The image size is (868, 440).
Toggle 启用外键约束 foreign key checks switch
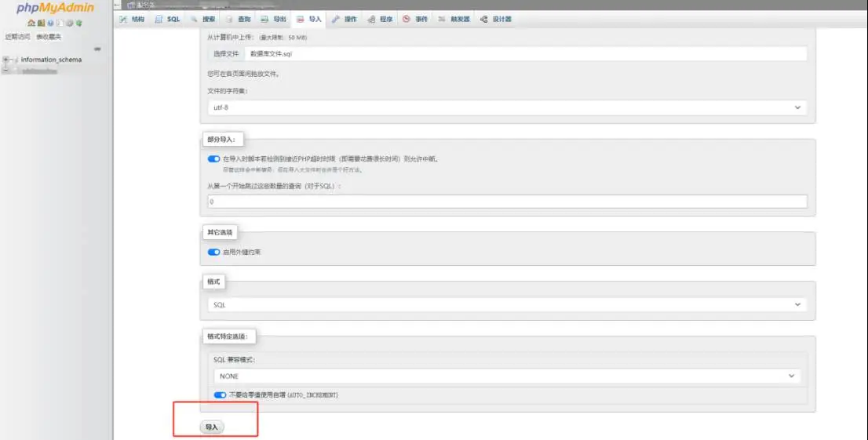click(213, 252)
